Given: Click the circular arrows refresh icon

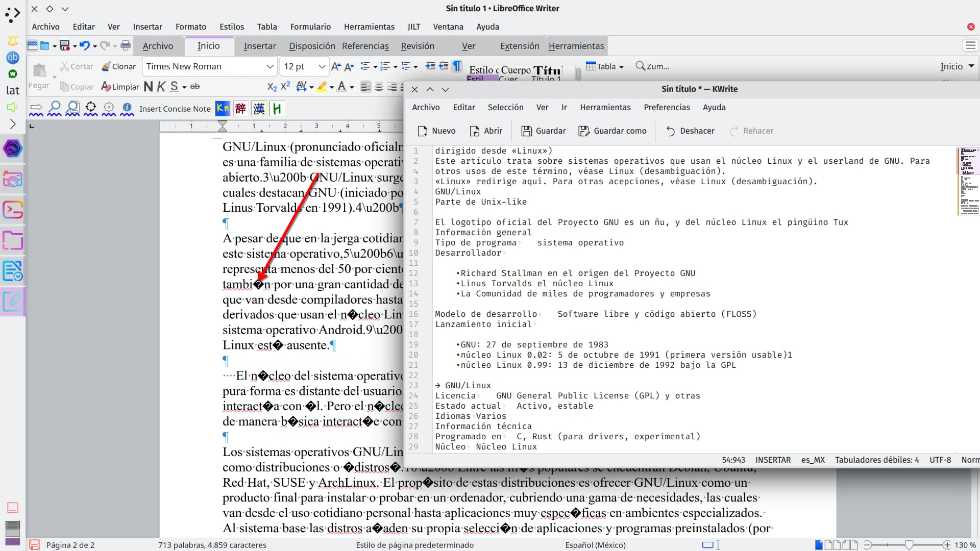Looking at the screenshot, I should 91,108.
